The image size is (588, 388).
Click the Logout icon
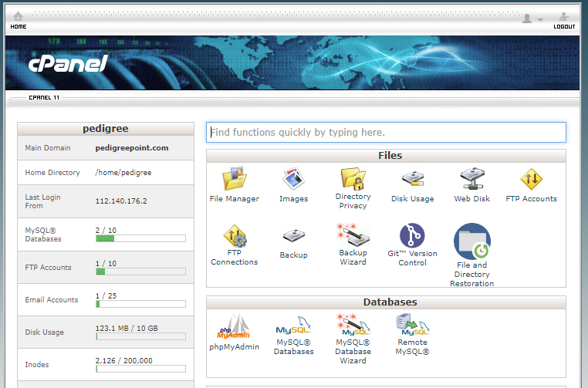click(x=563, y=16)
